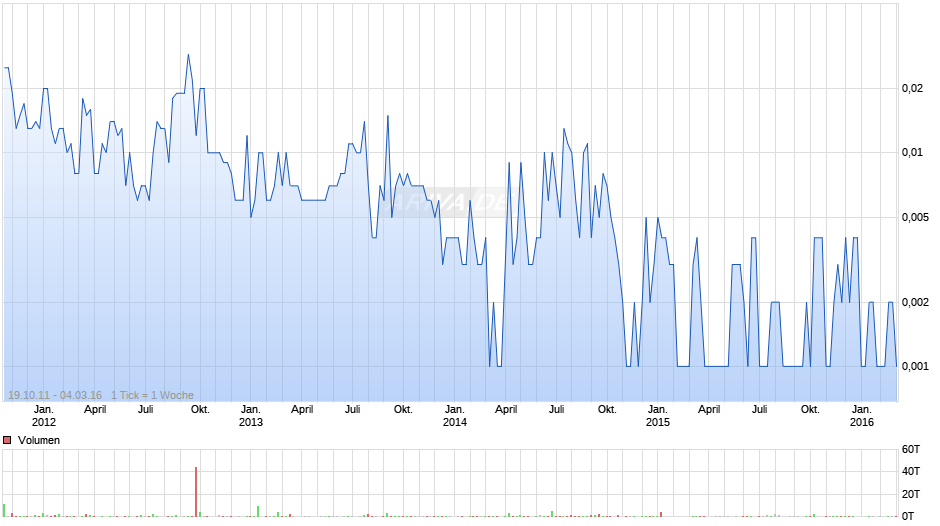The height and width of the screenshot is (526, 940).
Task: Click the Jan. 2014 axis label
Action: coord(454,416)
